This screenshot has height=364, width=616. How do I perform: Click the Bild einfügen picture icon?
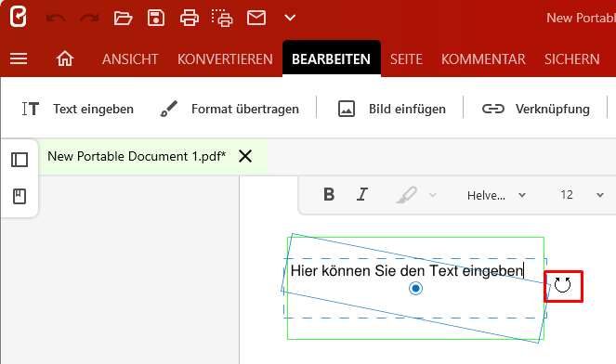tap(347, 109)
